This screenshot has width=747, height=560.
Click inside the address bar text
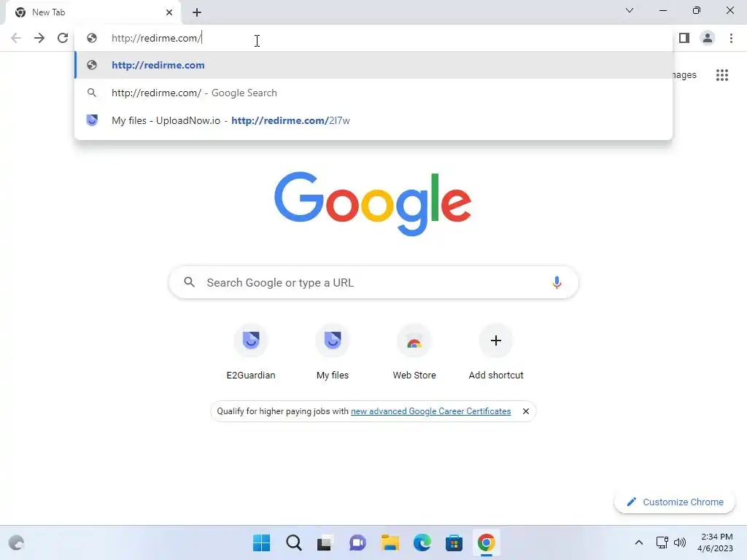click(157, 38)
